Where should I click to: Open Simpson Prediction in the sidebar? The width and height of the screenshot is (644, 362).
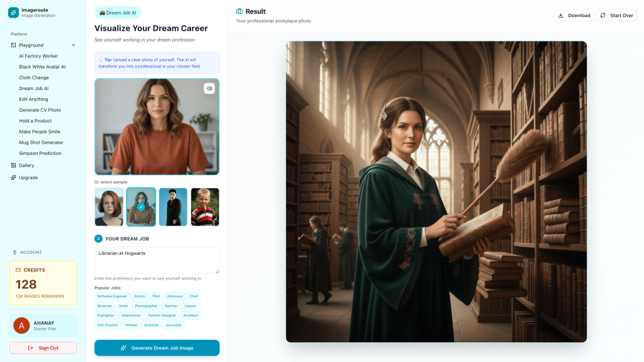pyautogui.click(x=40, y=154)
